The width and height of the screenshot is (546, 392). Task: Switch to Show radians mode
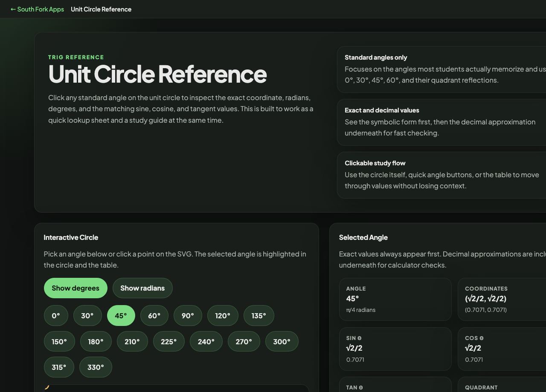click(x=142, y=288)
